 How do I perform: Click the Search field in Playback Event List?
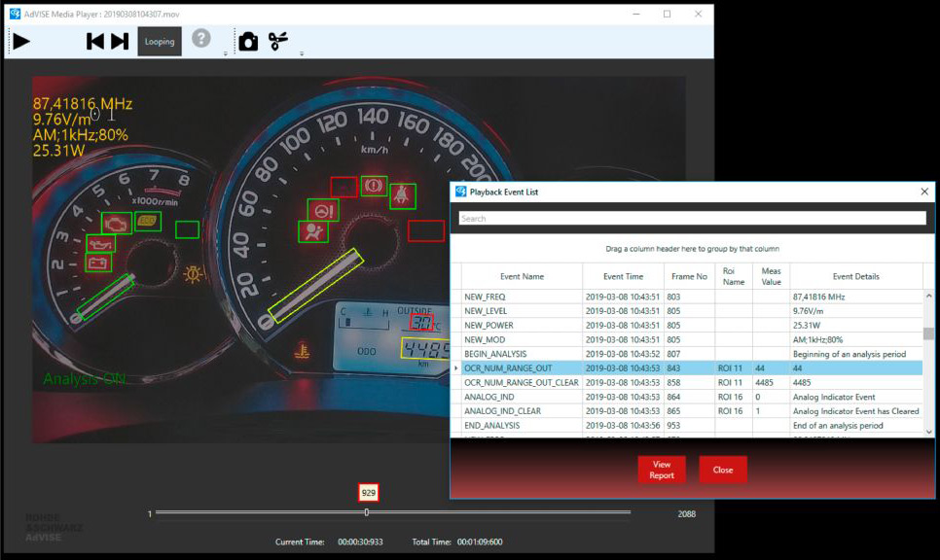[693, 219]
